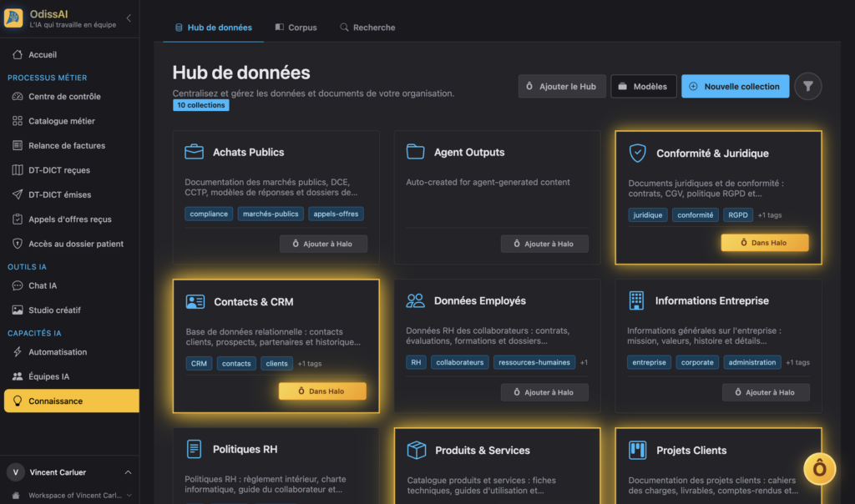
Task: Click Projets Clients board icon
Action: point(637,450)
